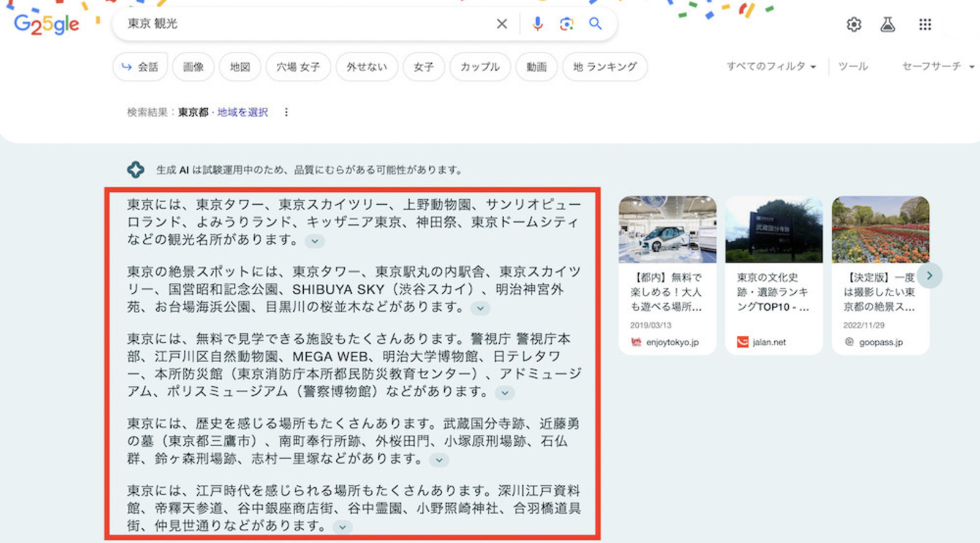Image resolution: width=980 pixels, height=543 pixels.
Task: Switch to 地図 results tab
Action: [240, 67]
